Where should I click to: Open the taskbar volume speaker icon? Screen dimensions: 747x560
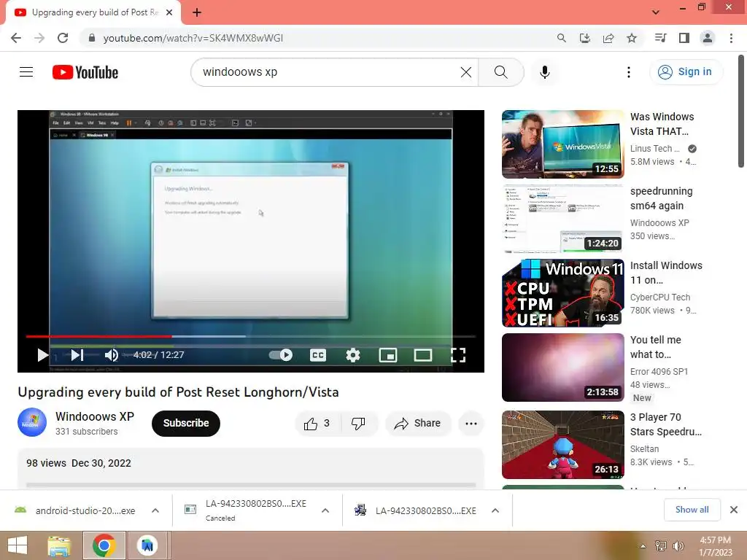[x=678, y=546]
